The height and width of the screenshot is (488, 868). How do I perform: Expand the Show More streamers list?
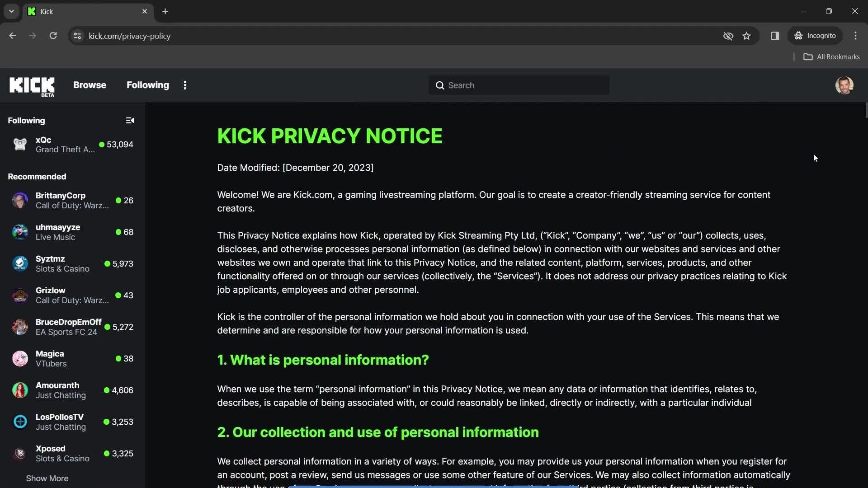tap(47, 478)
